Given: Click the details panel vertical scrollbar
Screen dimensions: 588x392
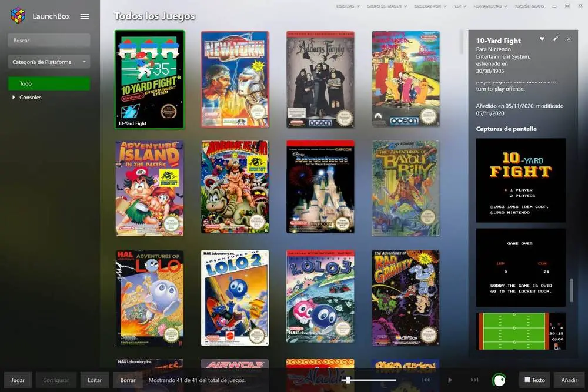Looking at the screenshot, I should click(x=572, y=290).
